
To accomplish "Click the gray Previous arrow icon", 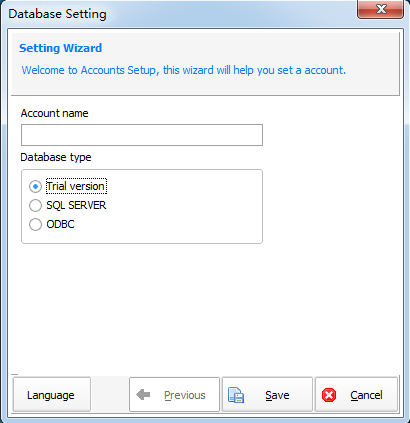I will pyautogui.click(x=143, y=395).
